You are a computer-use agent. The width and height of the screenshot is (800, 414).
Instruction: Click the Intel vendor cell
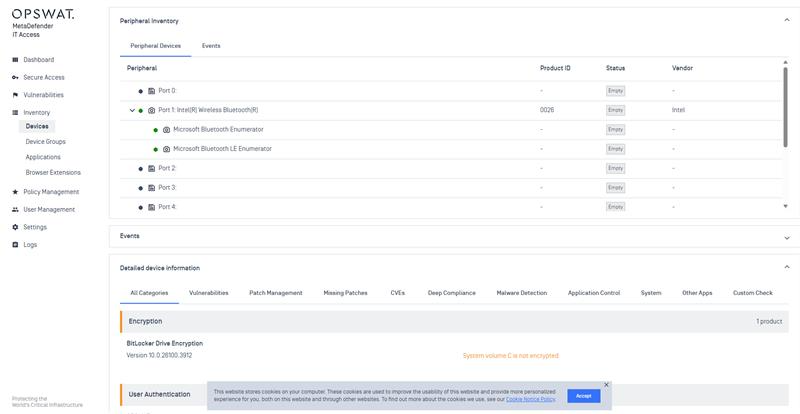pos(679,110)
